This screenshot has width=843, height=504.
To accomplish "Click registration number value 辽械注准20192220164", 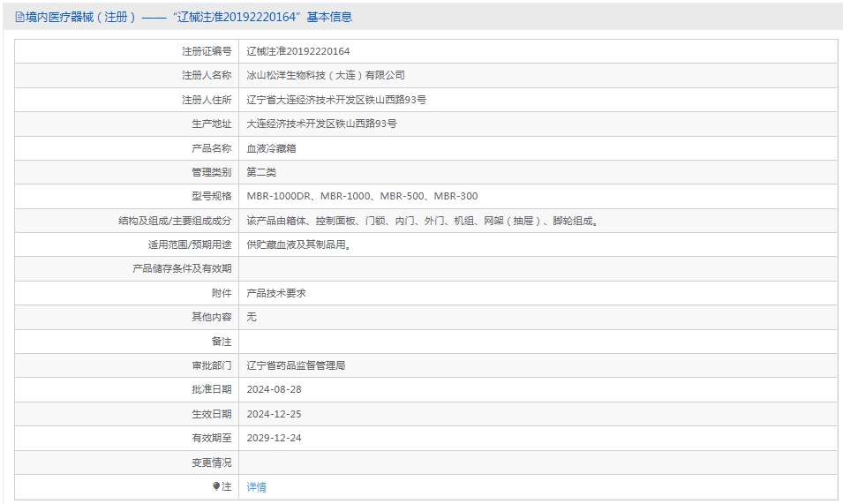I will coord(297,51).
